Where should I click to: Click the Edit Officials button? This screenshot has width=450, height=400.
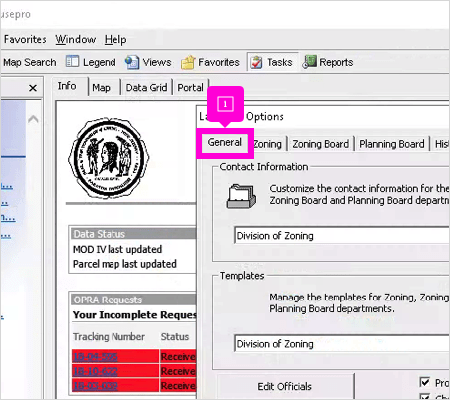pyautogui.click(x=285, y=386)
